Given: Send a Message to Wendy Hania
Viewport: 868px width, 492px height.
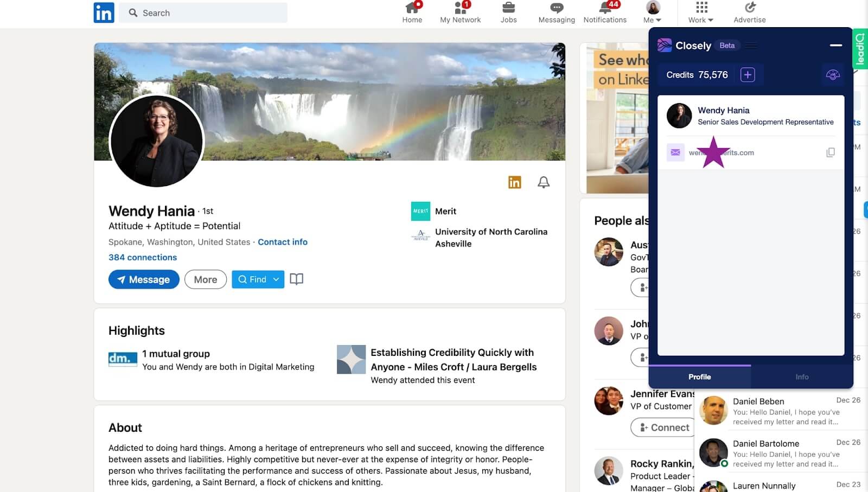Looking at the screenshot, I should pos(144,279).
